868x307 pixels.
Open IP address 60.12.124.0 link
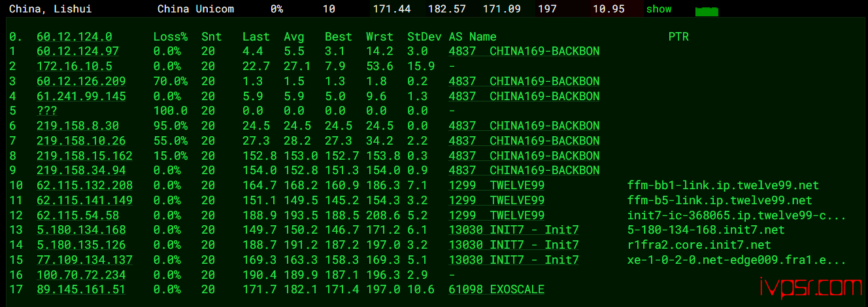(x=74, y=37)
